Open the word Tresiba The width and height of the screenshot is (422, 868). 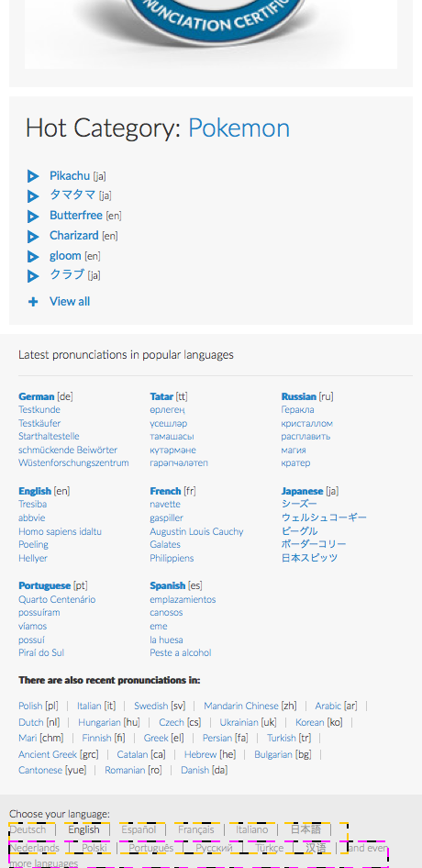33,505
